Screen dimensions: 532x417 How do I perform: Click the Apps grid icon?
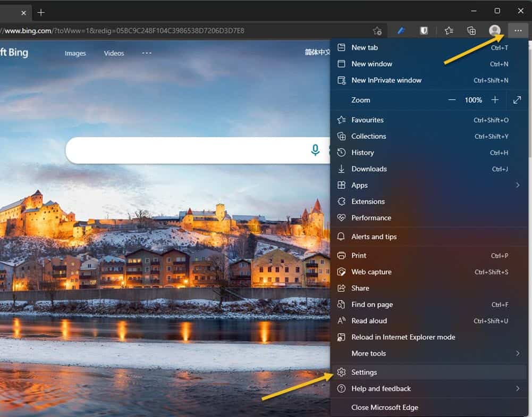[x=341, y=185]
